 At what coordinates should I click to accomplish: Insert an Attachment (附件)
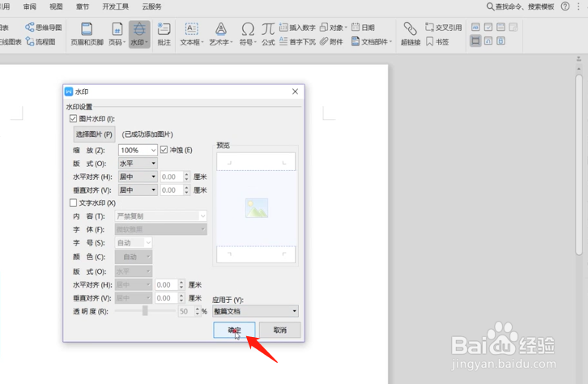(331, 41)
